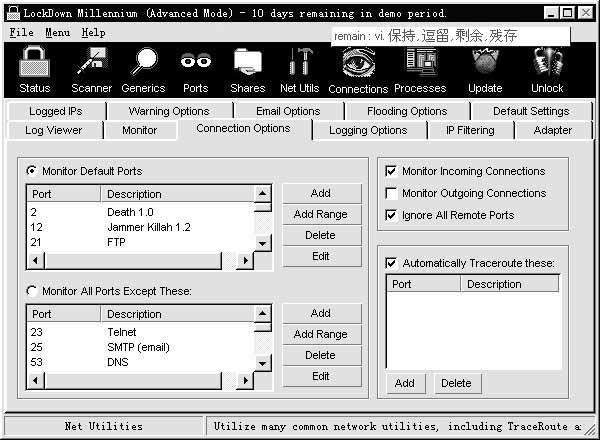
Task: Click Add for excepted ports list
Action: tap(321, 313)
